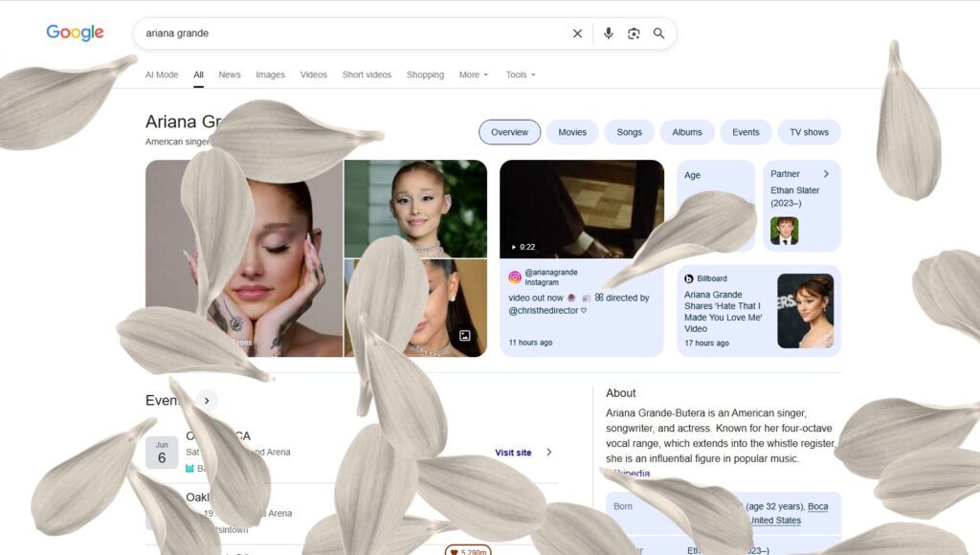The width and height of the screenshot is (980, 555).
Task: Open the @arianagrande Instagram source
Action: [x=550, y=277]
